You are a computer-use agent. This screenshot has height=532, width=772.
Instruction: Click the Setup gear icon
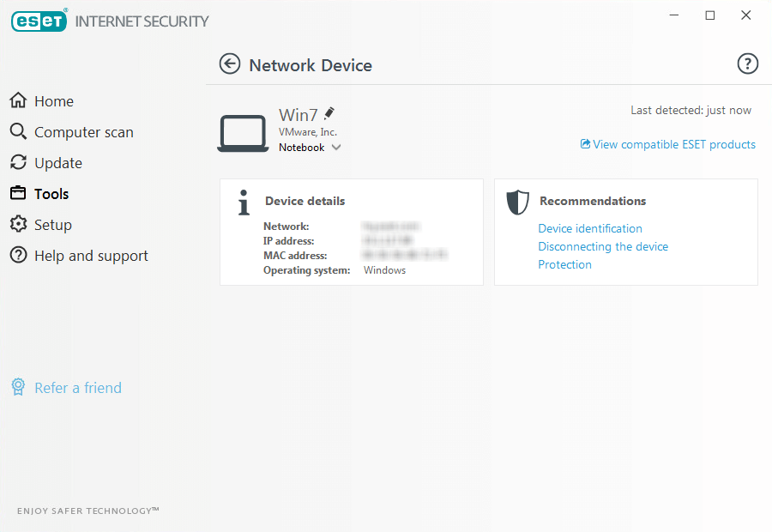click(18, 225)
